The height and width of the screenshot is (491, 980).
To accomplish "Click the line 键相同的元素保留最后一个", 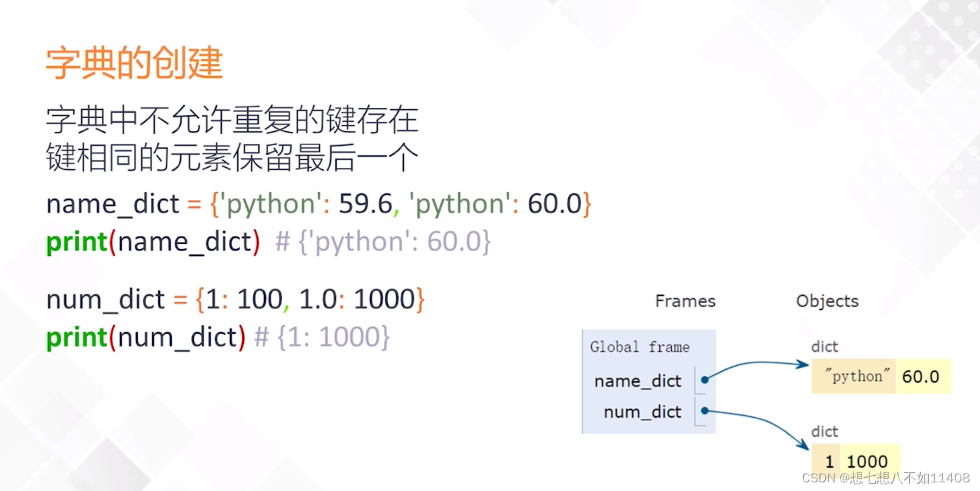I will click(232, 159).
